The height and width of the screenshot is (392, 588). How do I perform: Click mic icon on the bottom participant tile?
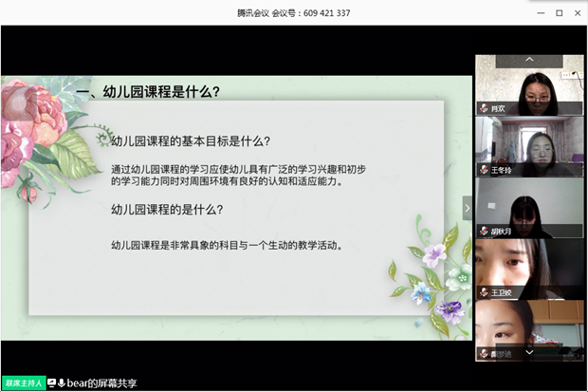(x=485, y=354)
